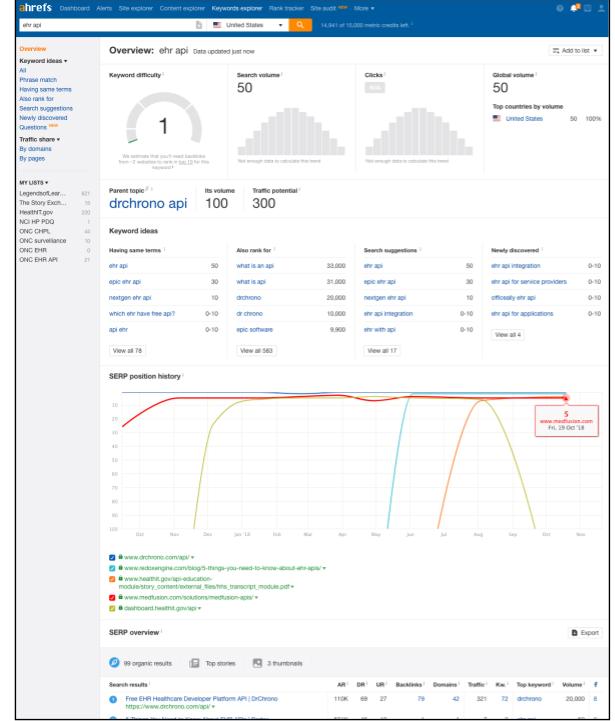The height and width of the screenshot is (721, 615).
Task: Click View all 17 button
Action: click(x=382, y=350)
